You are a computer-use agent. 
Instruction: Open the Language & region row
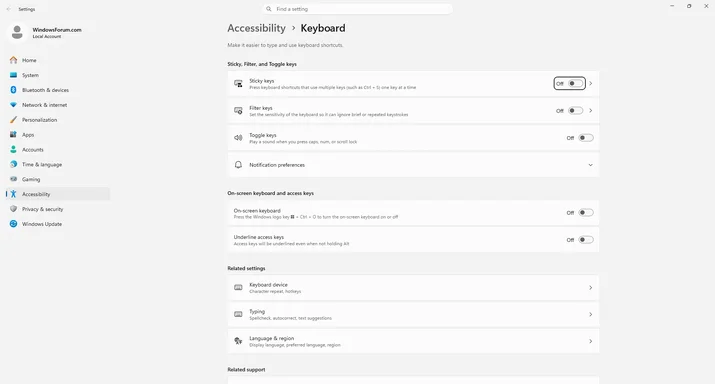point(413,341)
